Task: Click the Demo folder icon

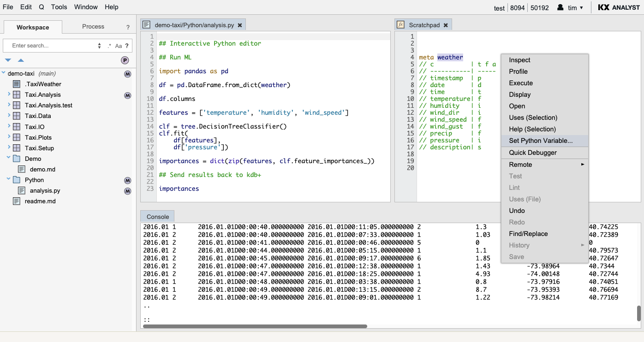Action: (x=17, y=159)
